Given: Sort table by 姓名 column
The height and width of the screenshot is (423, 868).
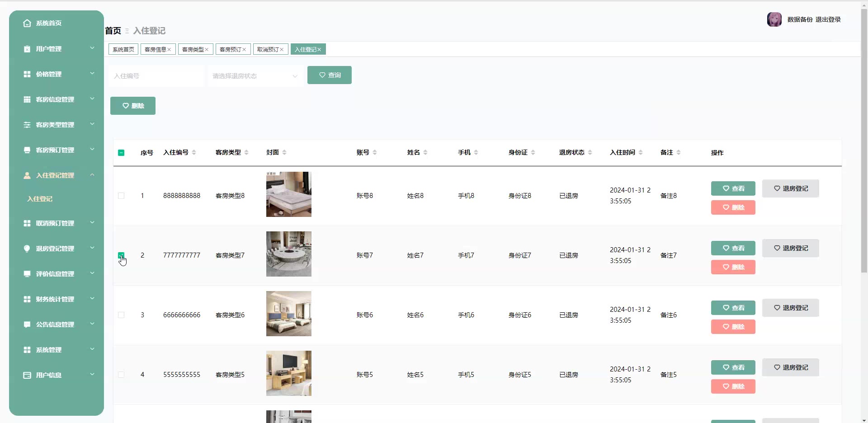Looking at the screenshot, I should click(425, 153).
